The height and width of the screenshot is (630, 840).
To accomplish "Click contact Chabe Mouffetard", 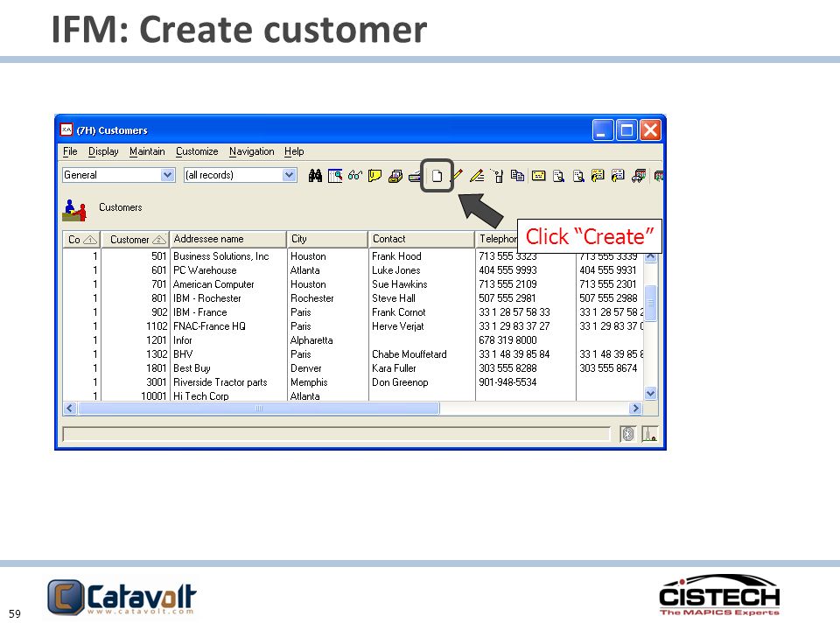I will (x=409, y=354).
